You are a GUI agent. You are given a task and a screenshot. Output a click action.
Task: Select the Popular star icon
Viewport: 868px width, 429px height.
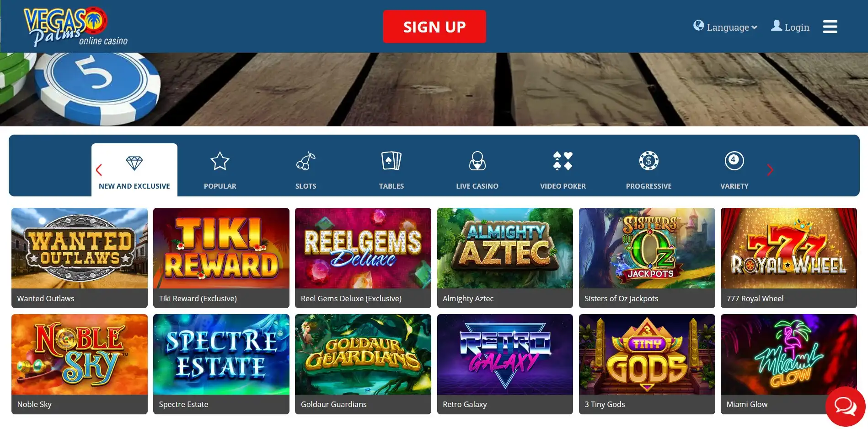point(220,161)
